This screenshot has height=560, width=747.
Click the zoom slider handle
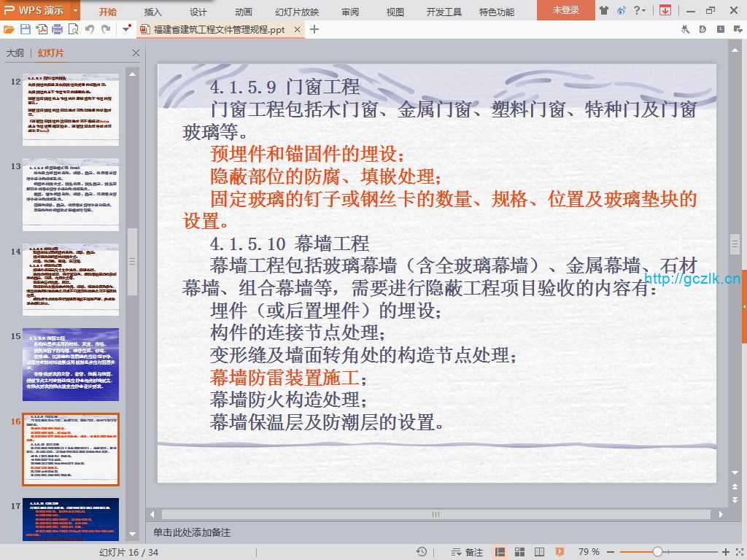tap(657, 552)
